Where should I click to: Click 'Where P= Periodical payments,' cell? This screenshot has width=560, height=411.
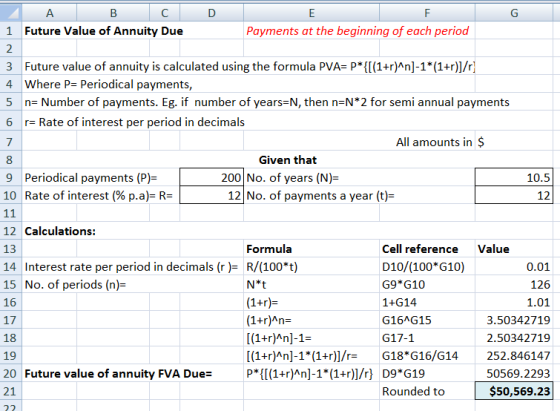[x=108, y=85]
